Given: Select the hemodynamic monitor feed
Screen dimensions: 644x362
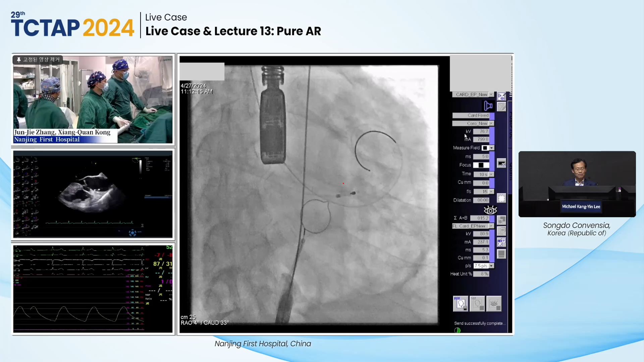Looking at the screenshot, I should click(x=93, y=289).
